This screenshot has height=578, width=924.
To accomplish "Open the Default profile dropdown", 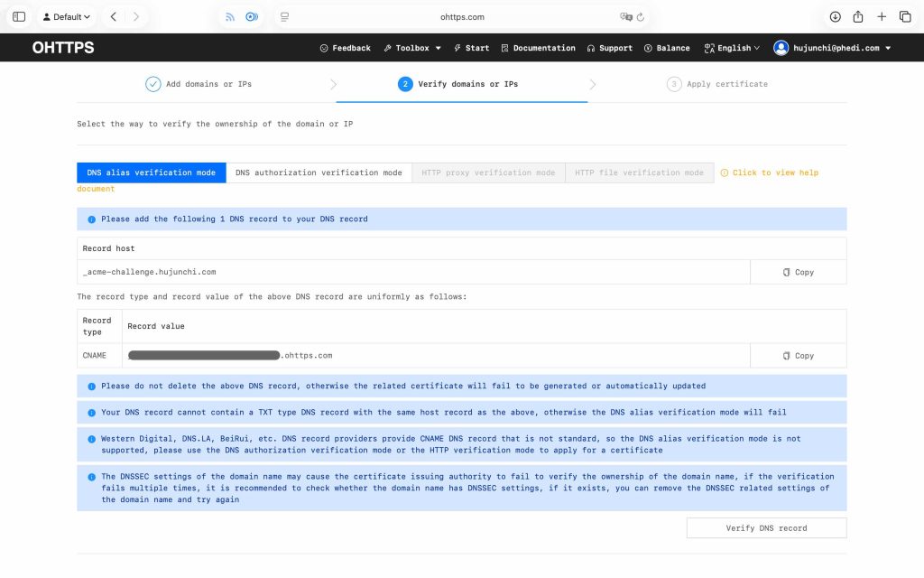I will (67, 16).
